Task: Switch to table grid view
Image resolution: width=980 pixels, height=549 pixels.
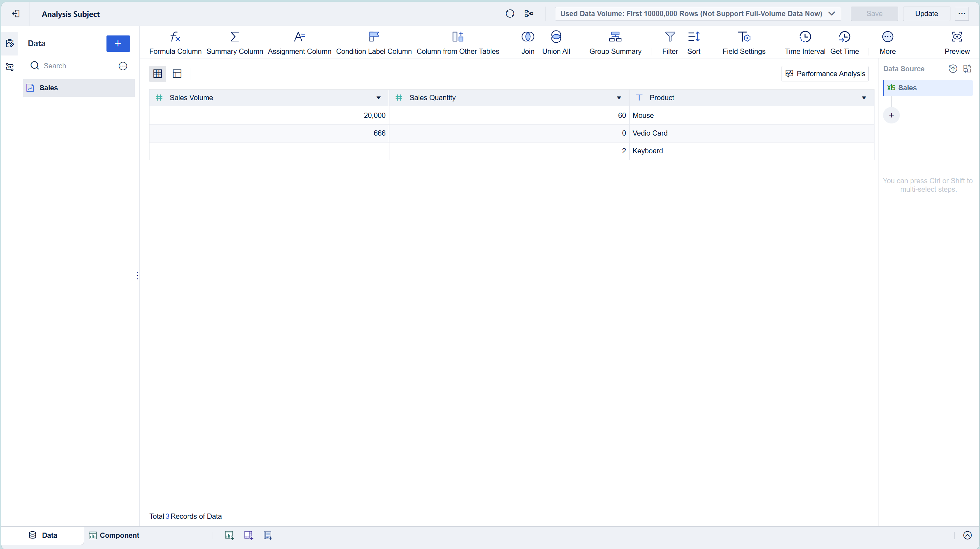Action: (x=157, y=73)
